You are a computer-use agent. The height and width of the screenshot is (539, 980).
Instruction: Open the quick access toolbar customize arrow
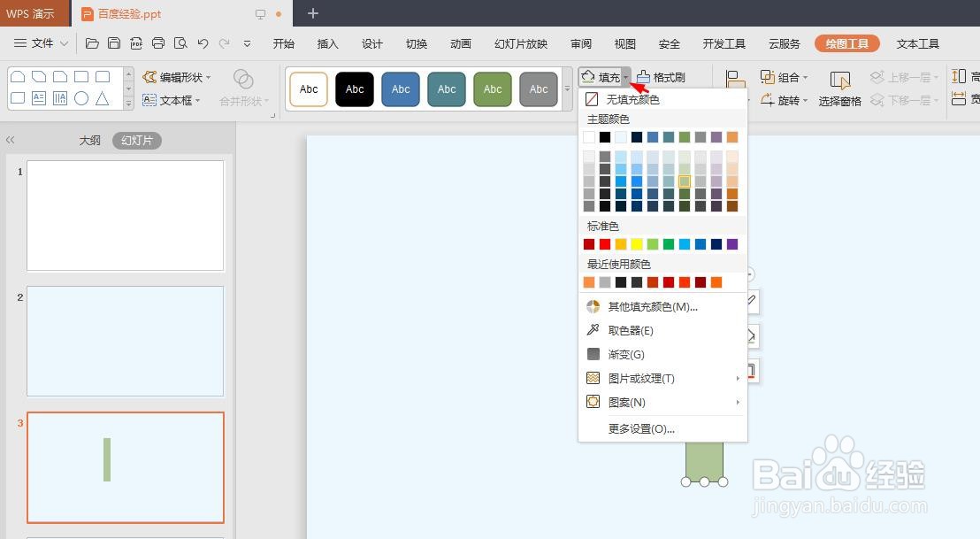pos(247,43)
